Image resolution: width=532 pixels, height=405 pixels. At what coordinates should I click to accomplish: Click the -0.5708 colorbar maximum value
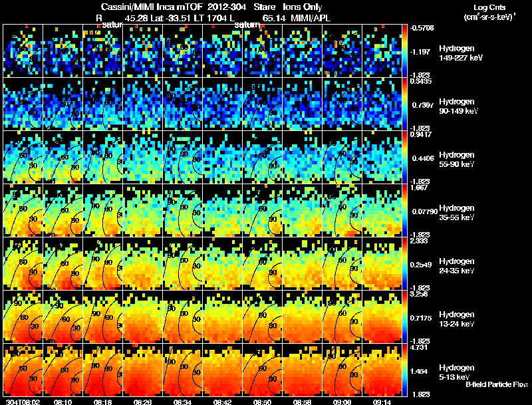tap(422, 28)
